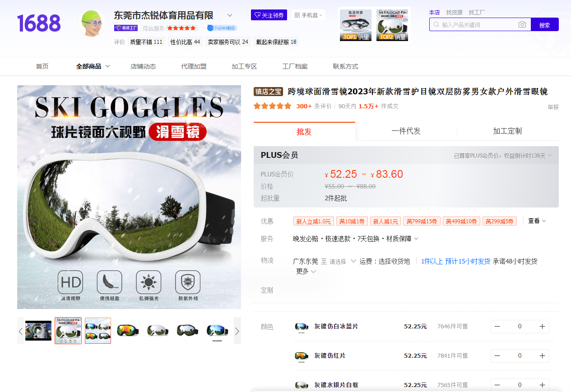Expand the service guarantees chevron
This screenshot has width=571, height=392.
tap(416, 239)
